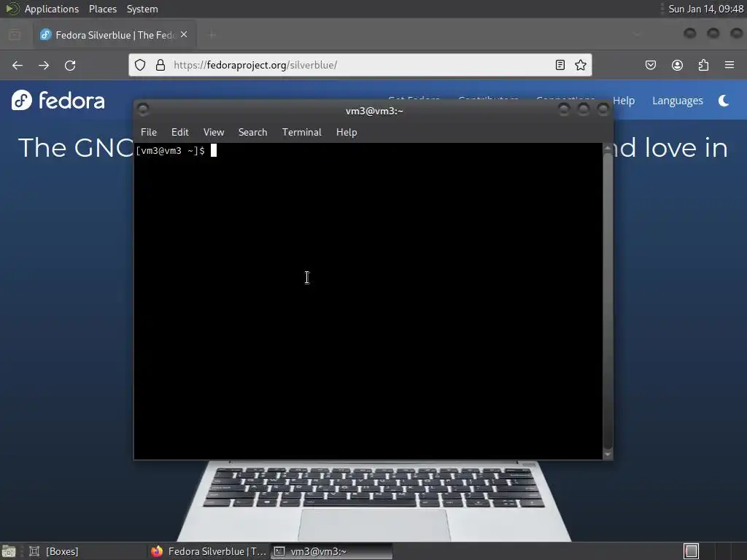This screenshot has height=560, width=747.
Task: Click the clock Sun Jan 14, 09:48
Action: pos(705,9)
